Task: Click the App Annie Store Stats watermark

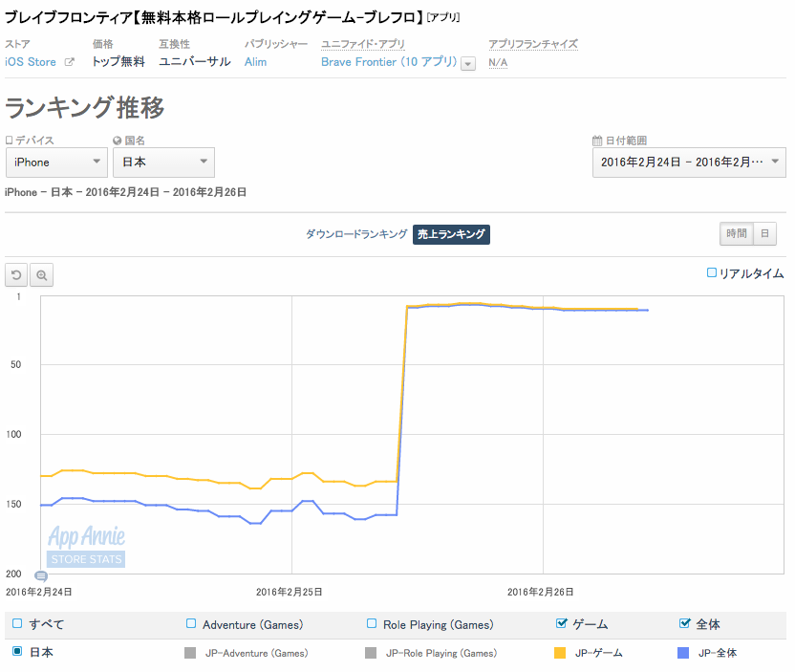Action: click(x=86, y=547)
